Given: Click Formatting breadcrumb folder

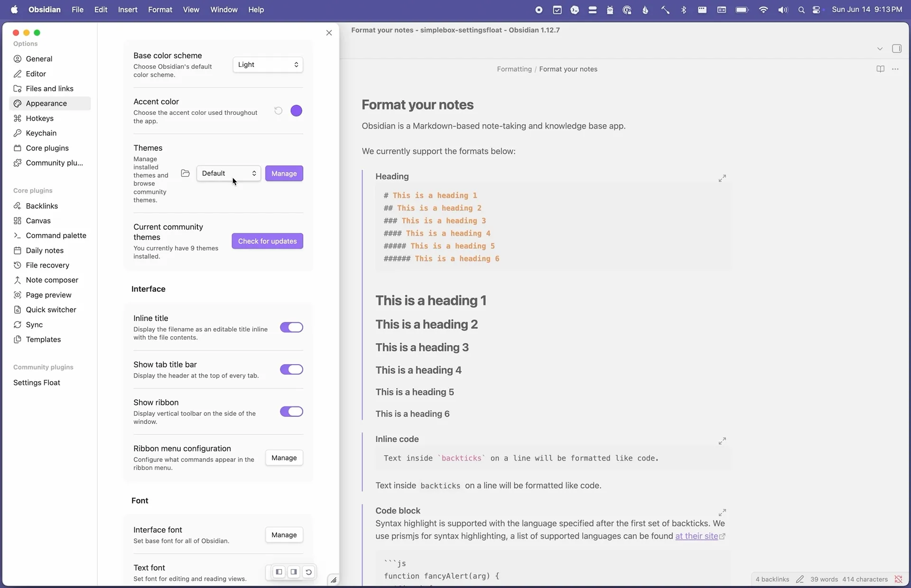Looking at the screenshot, I should click(x=514, y=69).
